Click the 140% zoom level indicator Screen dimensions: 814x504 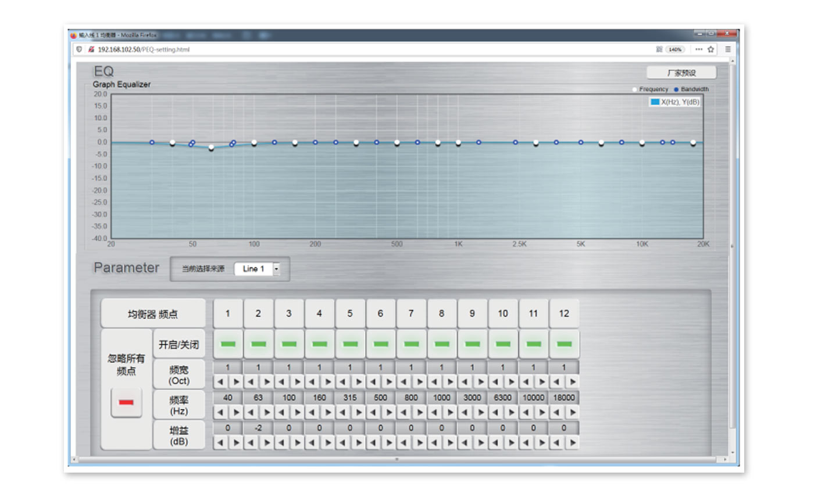click(x=676, y=49)
